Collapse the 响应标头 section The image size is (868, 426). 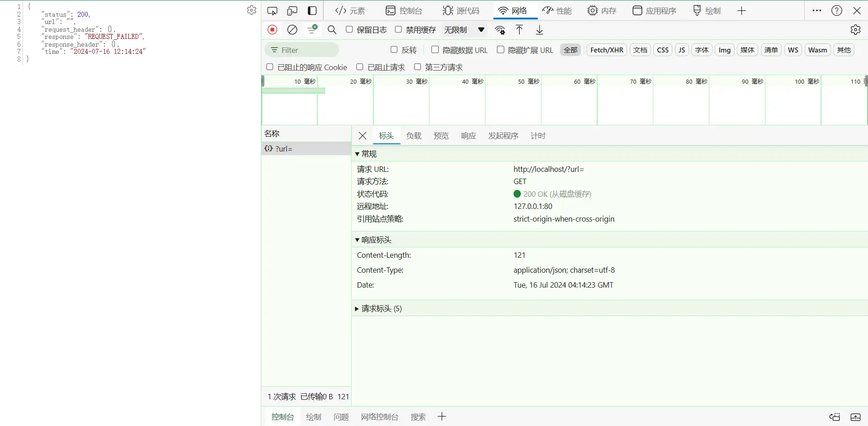click(357, 240)
